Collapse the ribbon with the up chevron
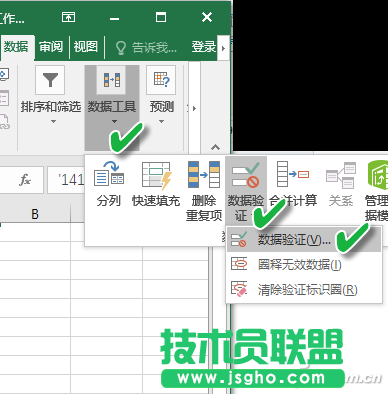Viewport: 388px width, 394px height. pos(215,147)
